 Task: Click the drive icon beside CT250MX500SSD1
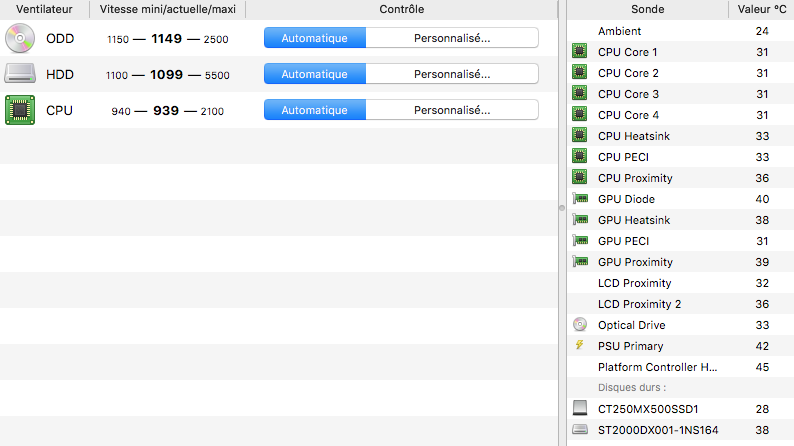[x=580, y=408]
